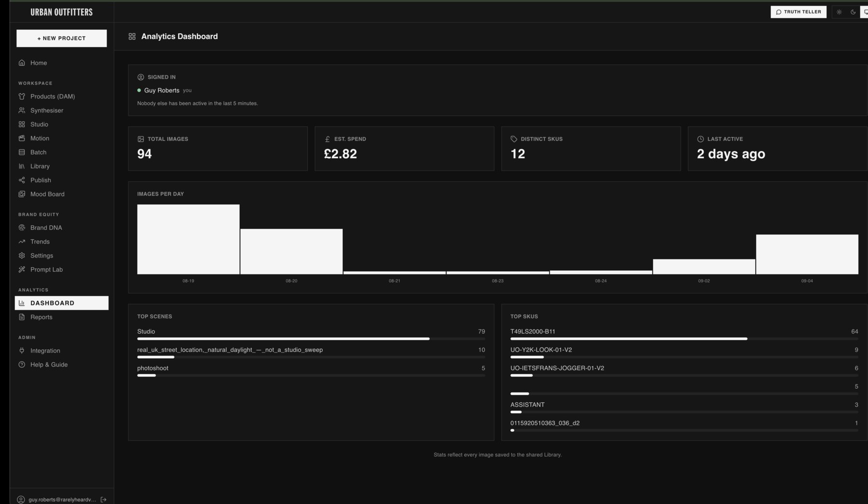Screen dimensions: 868x504
Task: Click the sign-out arrow icon
Action: (103, 500)
